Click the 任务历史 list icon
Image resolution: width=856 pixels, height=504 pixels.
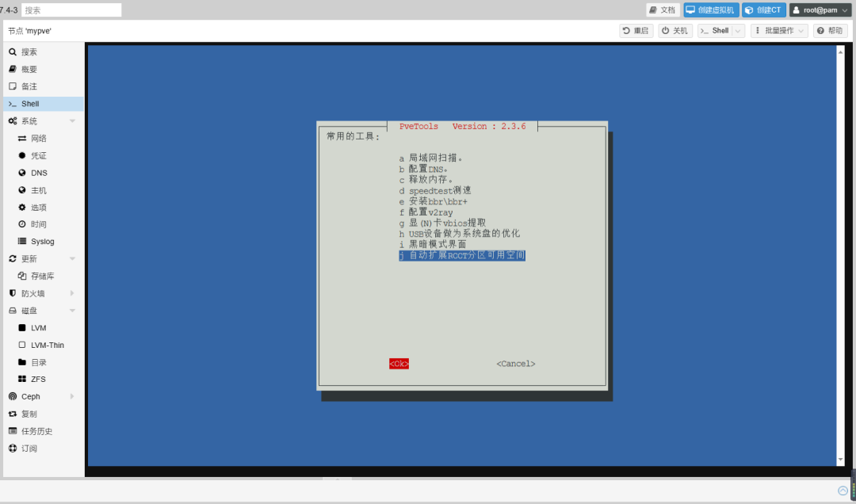13,431
